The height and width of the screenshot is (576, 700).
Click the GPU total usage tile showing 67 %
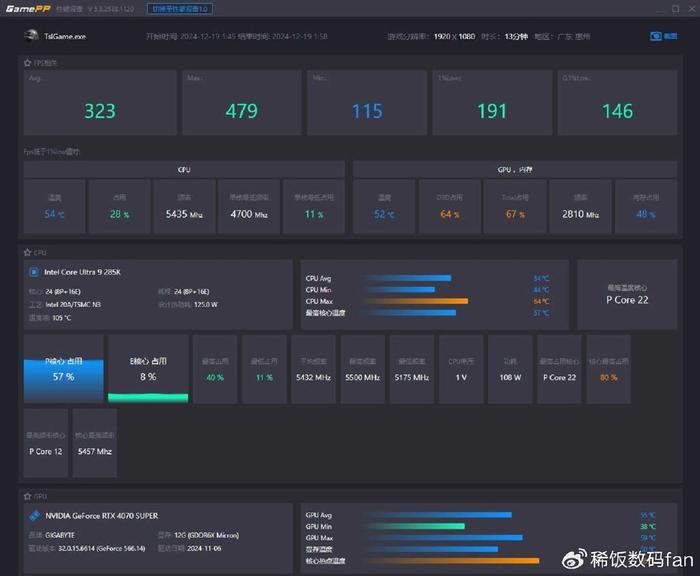click(515, 206)
